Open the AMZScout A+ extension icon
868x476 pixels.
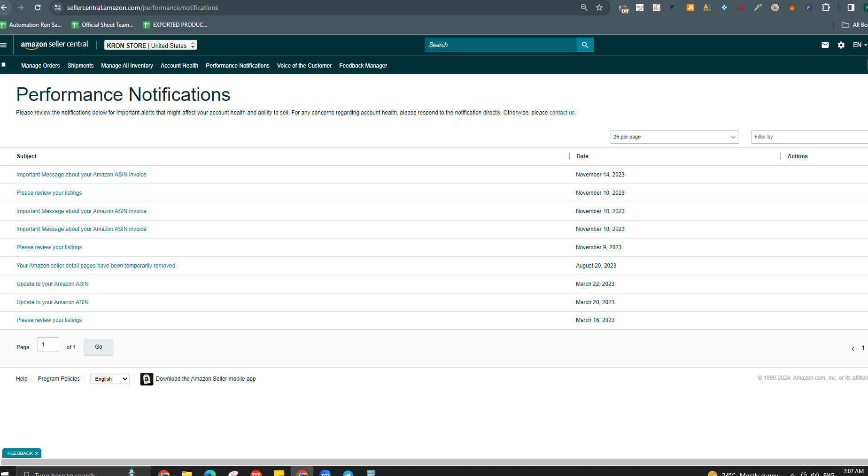[707, 8]
